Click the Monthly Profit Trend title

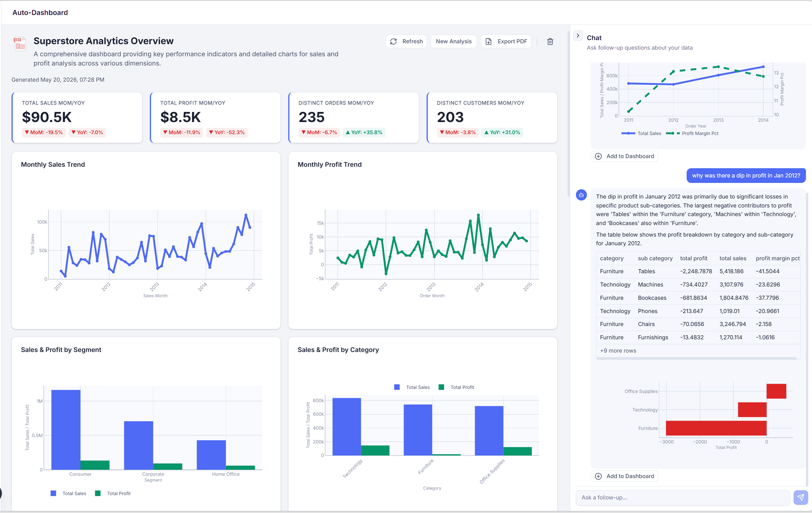[329, 164]
